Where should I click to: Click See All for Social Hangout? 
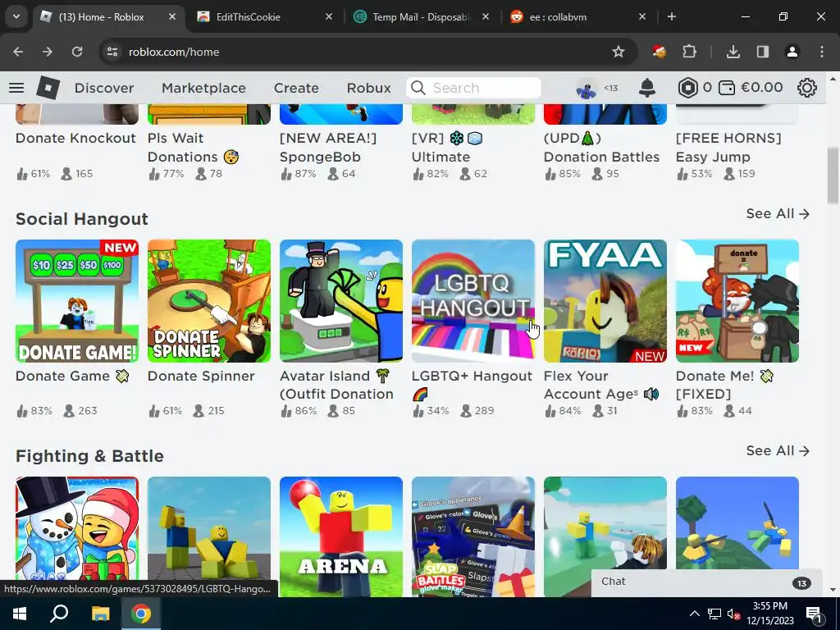(x=778, y=214)
